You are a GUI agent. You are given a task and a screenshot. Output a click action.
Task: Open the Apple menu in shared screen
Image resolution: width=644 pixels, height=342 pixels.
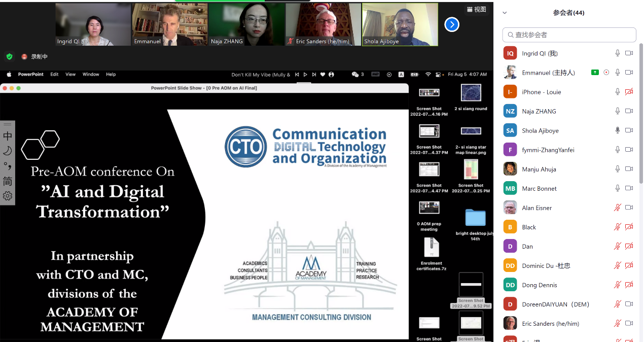(x=9, y=75)
